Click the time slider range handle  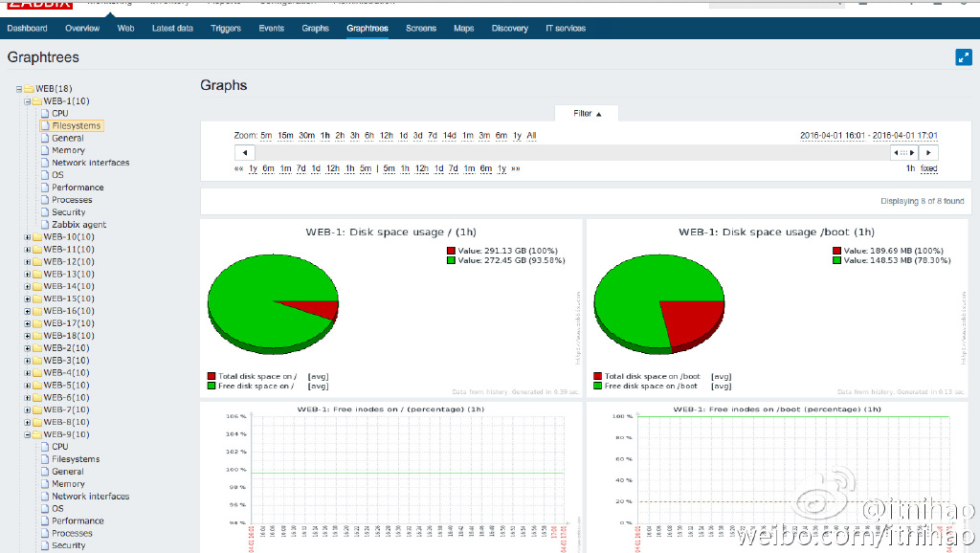[x=903, y=152]
